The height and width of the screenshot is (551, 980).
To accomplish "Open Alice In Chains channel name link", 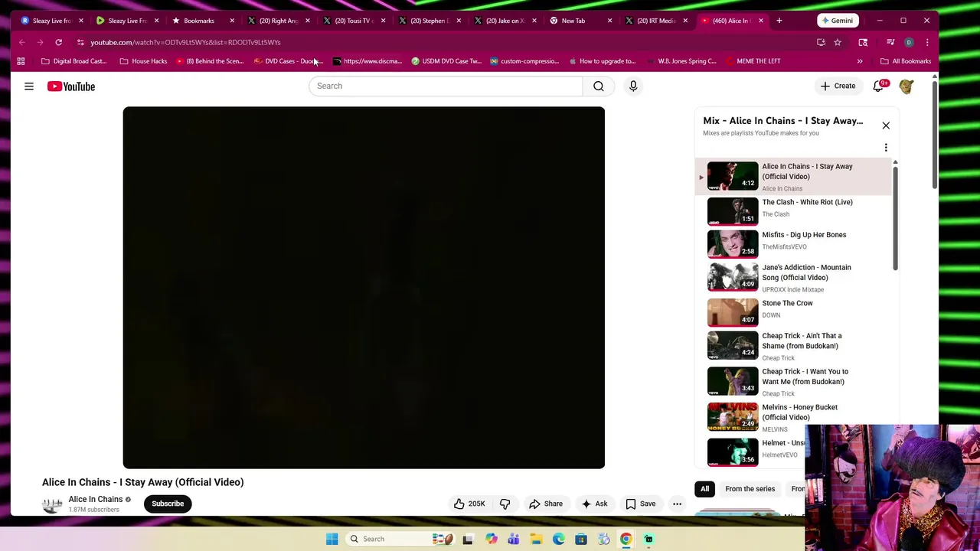I will tap(96, 499).
